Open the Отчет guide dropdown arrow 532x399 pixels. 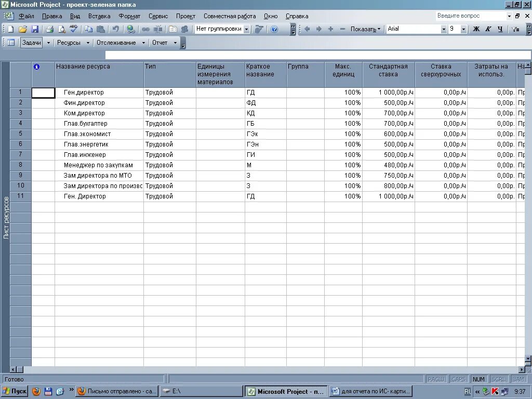(x=175, y=43)
